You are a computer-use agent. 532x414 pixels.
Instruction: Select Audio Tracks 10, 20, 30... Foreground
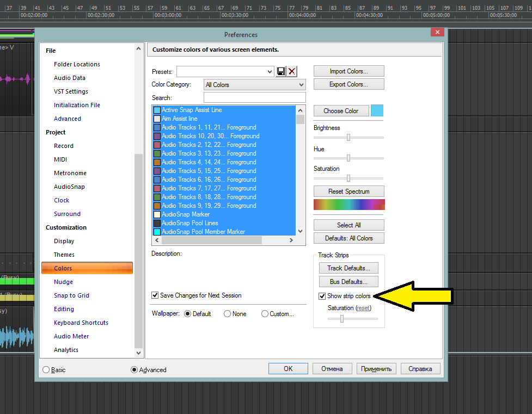tap(224, 136)
